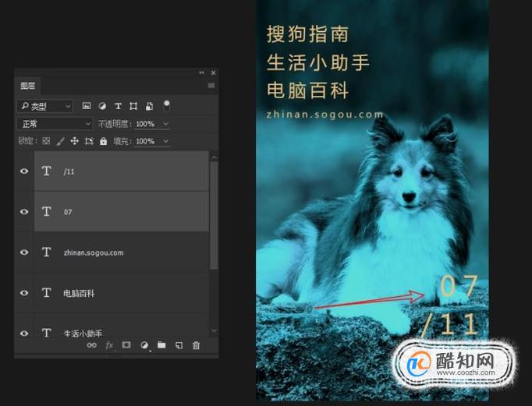
Task: Create a new layer group folder
Action: (161, 345)
